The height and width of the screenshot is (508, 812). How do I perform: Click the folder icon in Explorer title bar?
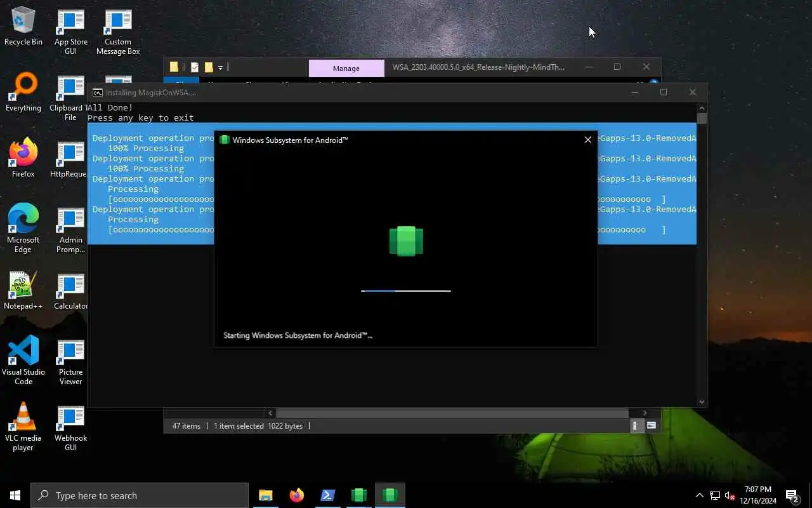pos(174,67)
